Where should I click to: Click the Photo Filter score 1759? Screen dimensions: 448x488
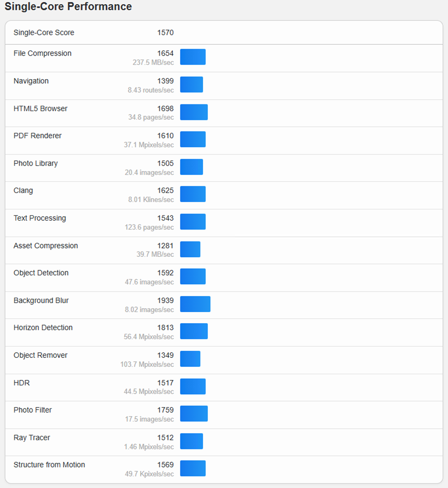(x=165, y=410)
